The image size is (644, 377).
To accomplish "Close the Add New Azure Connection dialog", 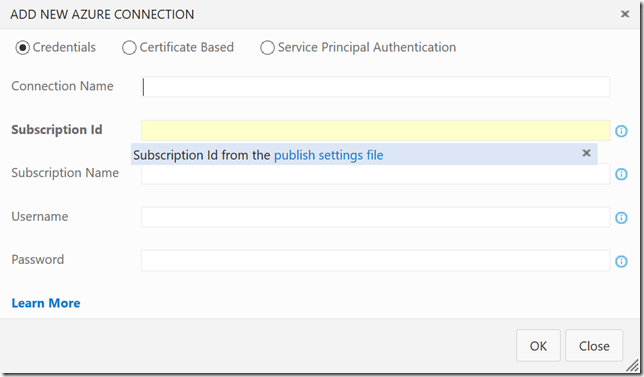I will [x=625, y=14].
